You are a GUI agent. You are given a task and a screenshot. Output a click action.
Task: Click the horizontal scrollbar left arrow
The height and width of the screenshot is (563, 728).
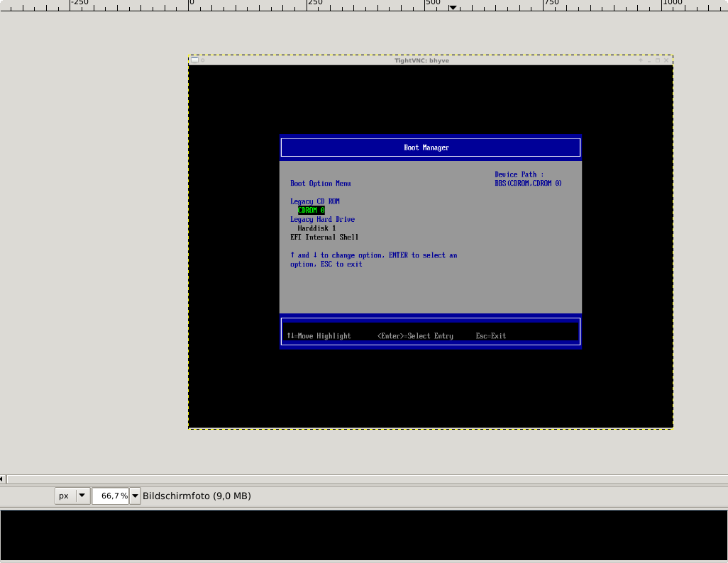click(2, 479)
